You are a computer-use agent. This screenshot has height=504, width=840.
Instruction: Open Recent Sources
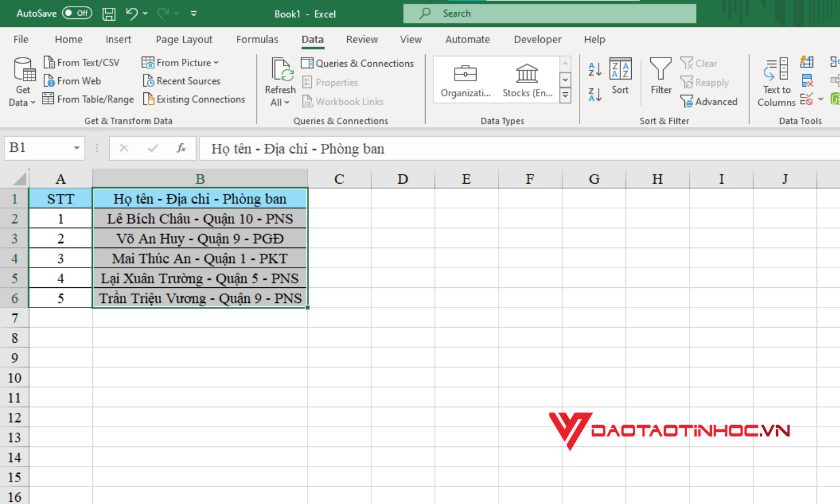click(x=182, y=81)
